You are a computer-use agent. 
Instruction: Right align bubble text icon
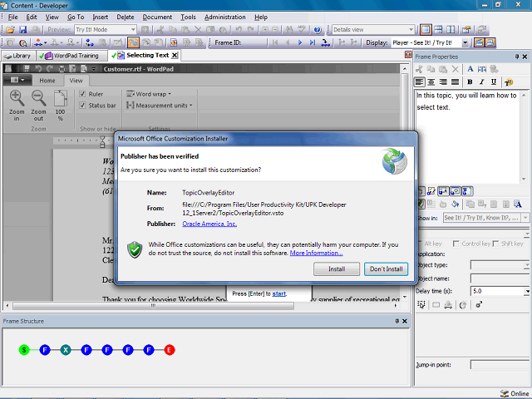tap(443, 81)
